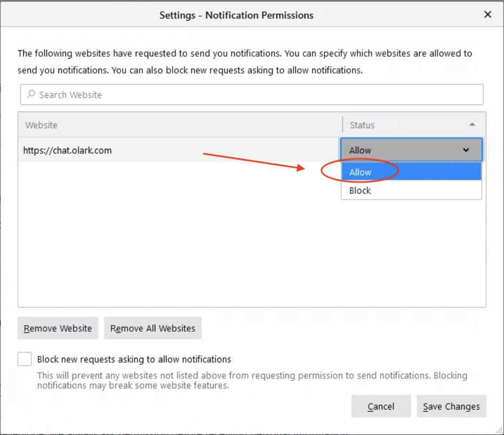Enable the block new requests checkbox

[24, 359]
